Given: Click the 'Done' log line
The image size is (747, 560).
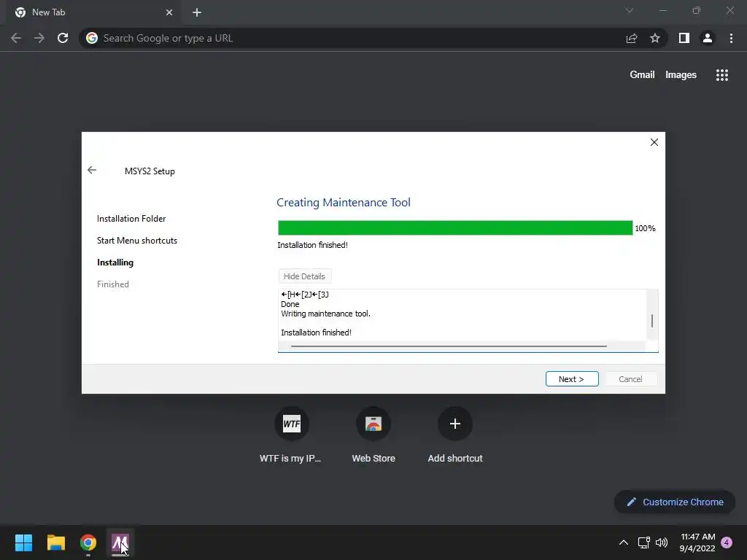Looking at the screenshot, I should 290,304.
